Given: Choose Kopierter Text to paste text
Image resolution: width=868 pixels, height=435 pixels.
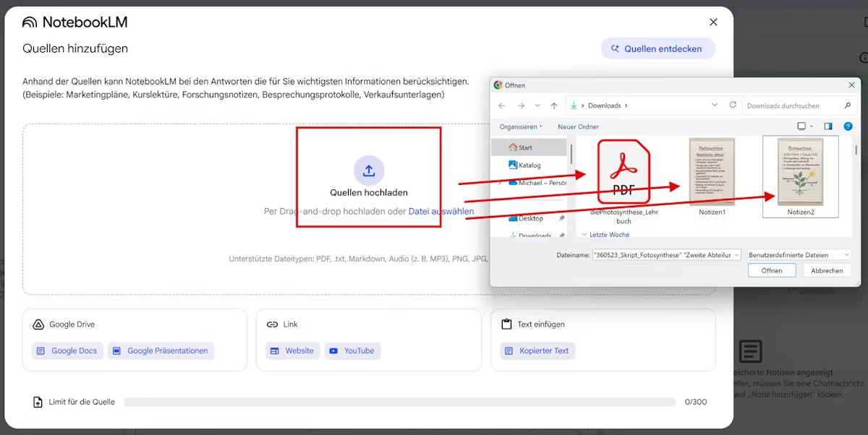Looking at the screenshot, I should coord(537,350).
